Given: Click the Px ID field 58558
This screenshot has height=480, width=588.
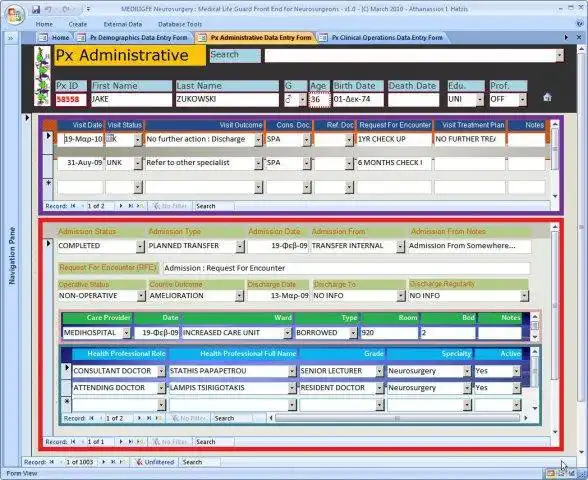Looking at the screenshot, I should 70,100.
